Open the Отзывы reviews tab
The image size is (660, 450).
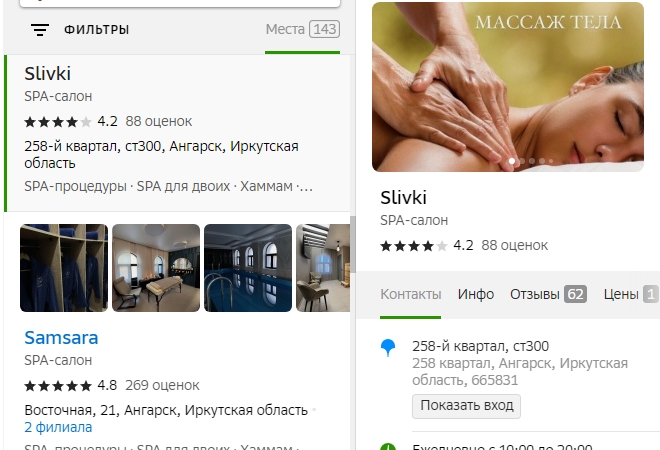pyautogui.click(x=548, y=294)
